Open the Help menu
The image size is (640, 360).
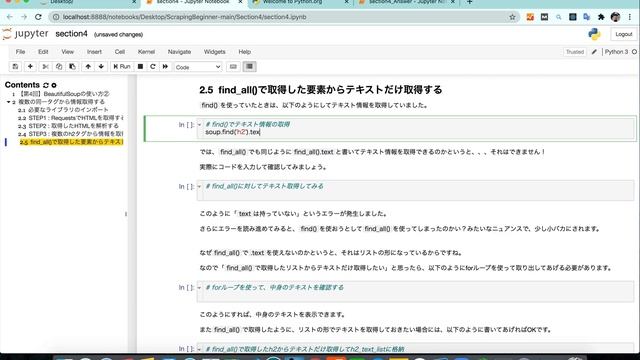pyautogui.click(x=244, y=52)
